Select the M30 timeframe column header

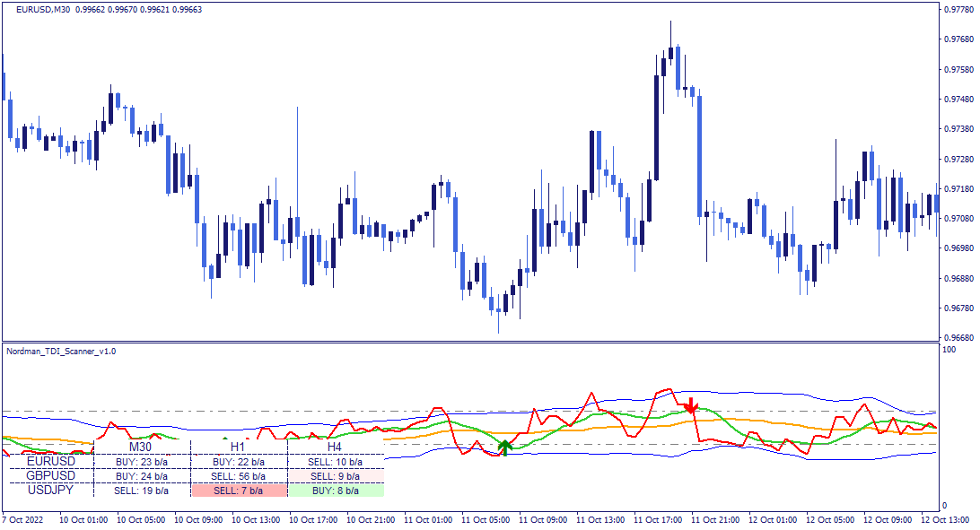pos(141,447)
